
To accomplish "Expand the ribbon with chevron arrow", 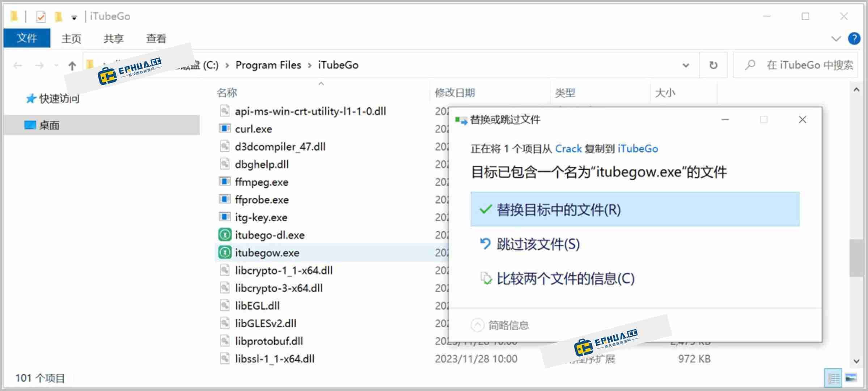I will tap(836, 39).
